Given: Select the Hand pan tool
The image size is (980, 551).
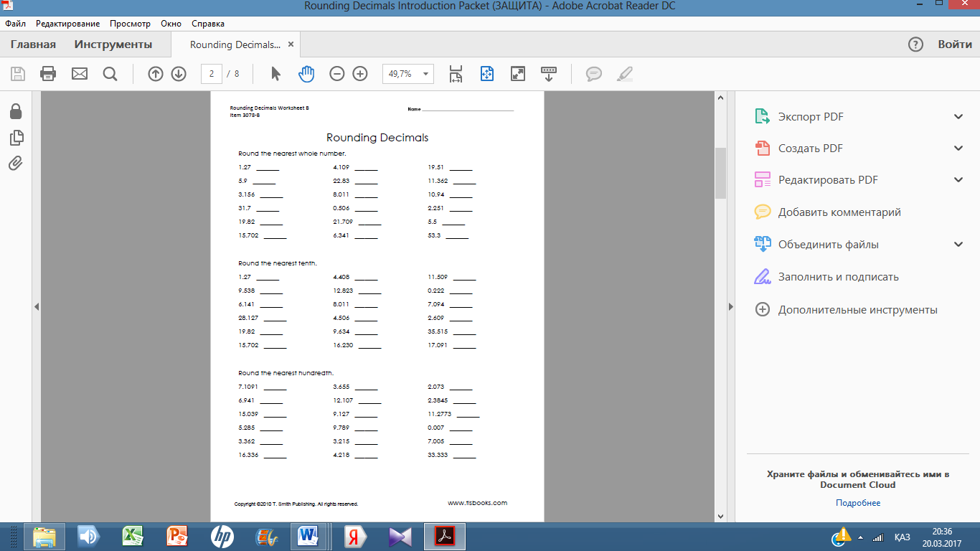Looking at the screenshot, I should pos(306,73).
